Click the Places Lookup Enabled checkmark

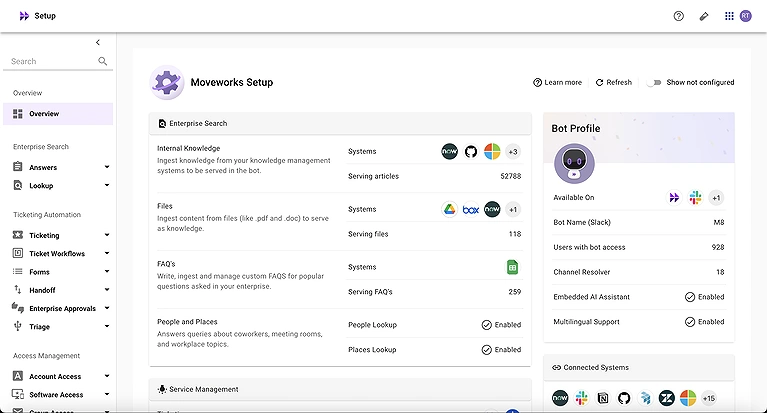[x=486, y=350]
